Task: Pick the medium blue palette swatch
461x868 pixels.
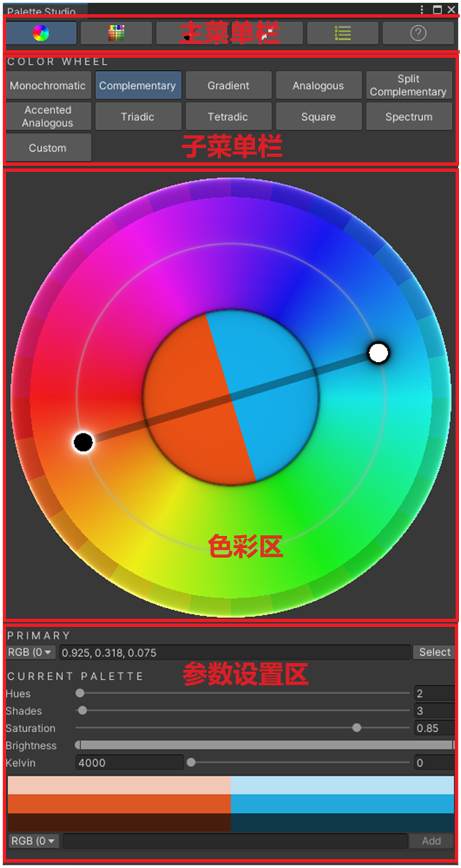Action: point(342,804)
